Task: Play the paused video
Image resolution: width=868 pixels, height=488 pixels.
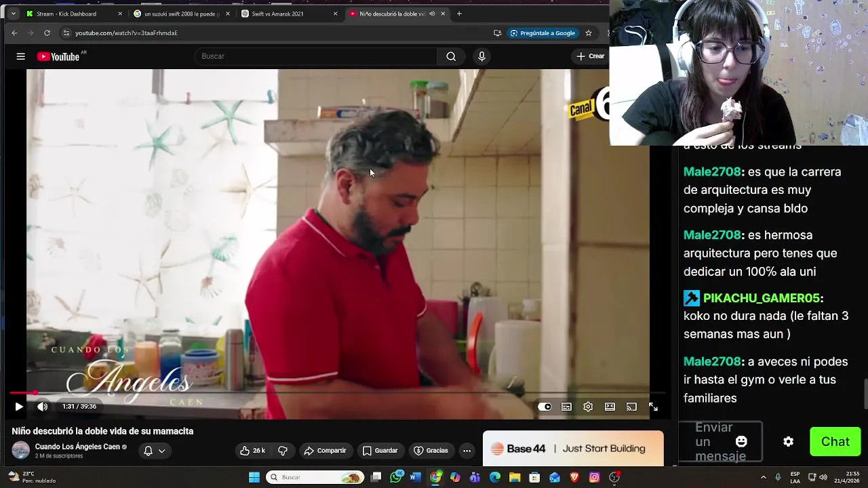Action: coord(19,407)
